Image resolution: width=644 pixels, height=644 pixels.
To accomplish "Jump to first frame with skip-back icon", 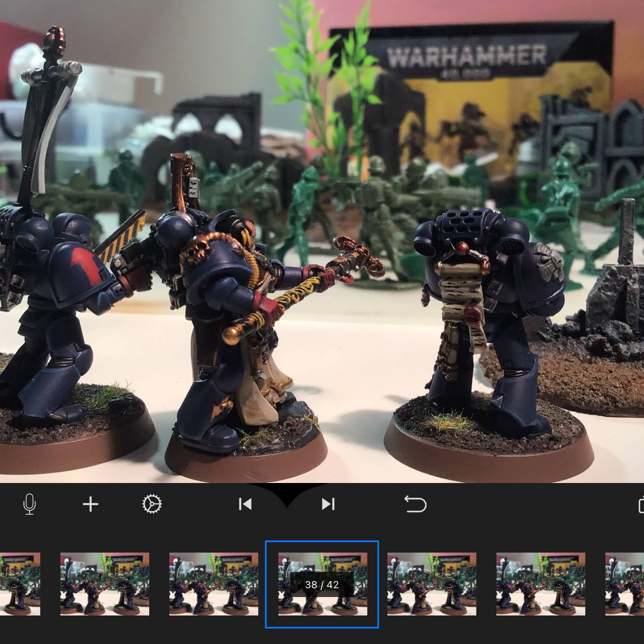I will pyautogui.click(x=245, y=504).
